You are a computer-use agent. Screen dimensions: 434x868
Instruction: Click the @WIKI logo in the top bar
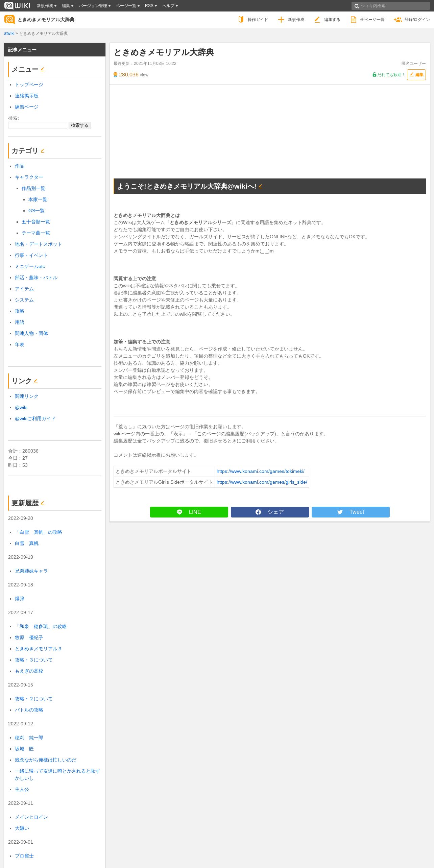[17, 5]
